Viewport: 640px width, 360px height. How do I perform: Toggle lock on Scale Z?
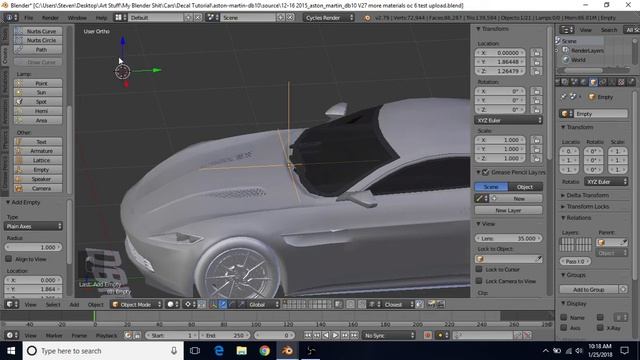point(536,158)
